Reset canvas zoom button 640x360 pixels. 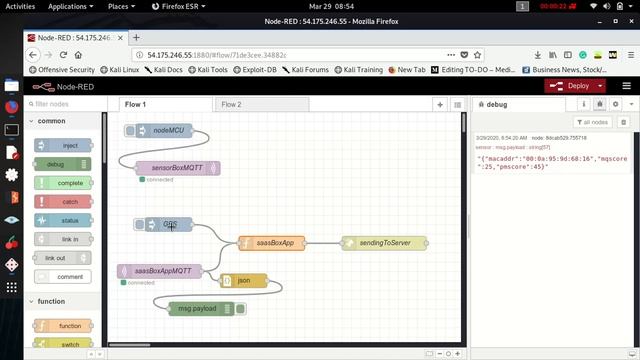[449, 353]
